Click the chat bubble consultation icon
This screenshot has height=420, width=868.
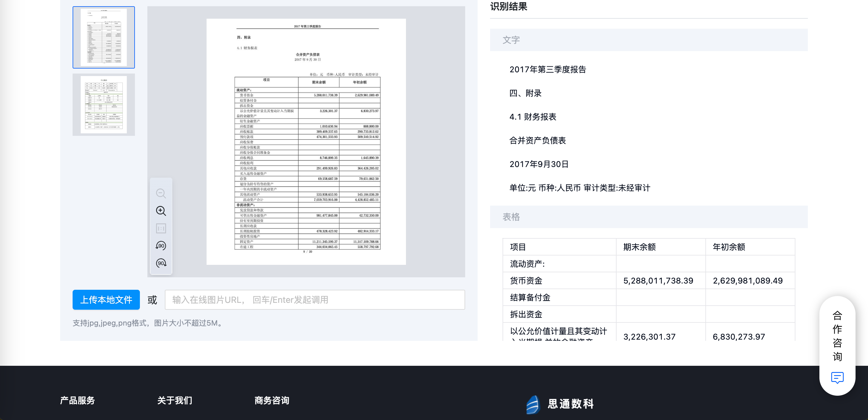click(x=837, y=378)
